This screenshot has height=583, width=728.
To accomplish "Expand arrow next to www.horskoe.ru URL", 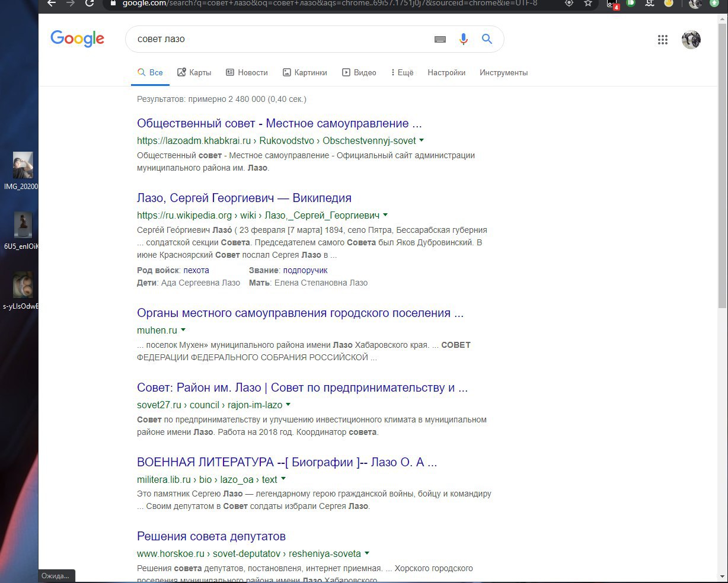I will [x=367, y=553].
